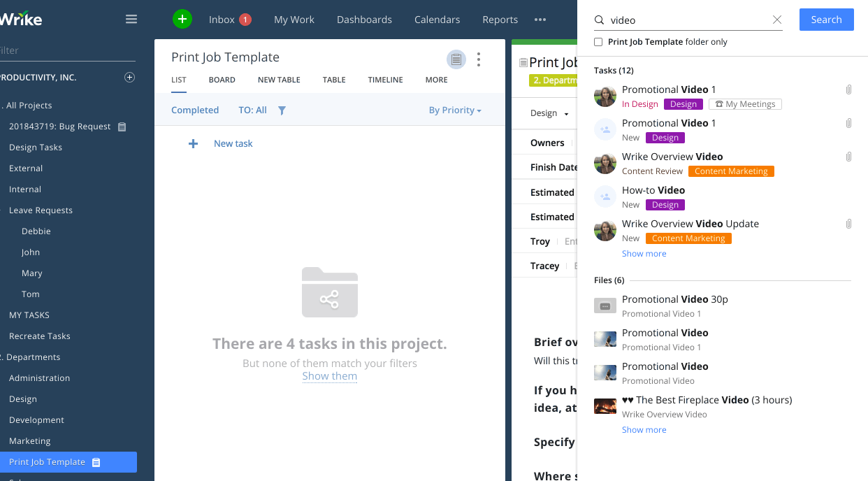Open the MORE views dropdown

point(436,80)
